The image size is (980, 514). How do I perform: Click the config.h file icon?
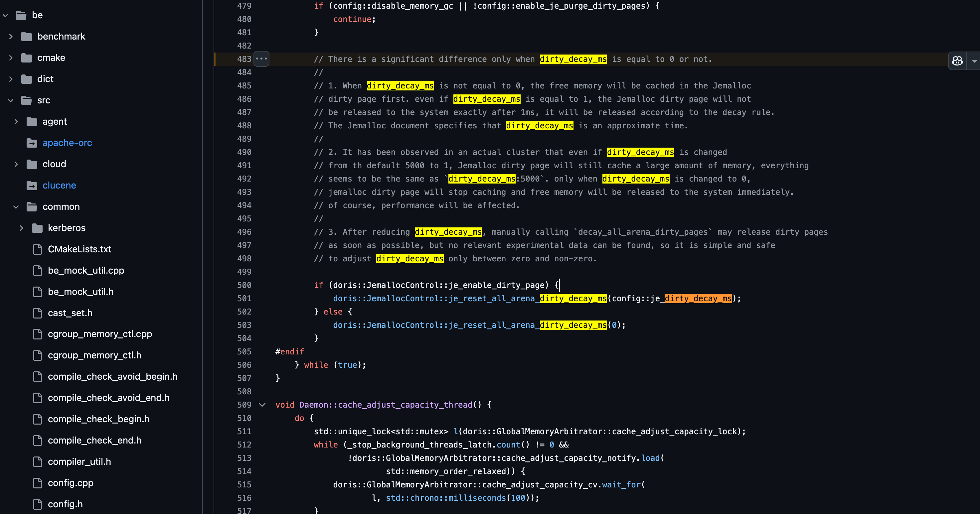point(37,504)
